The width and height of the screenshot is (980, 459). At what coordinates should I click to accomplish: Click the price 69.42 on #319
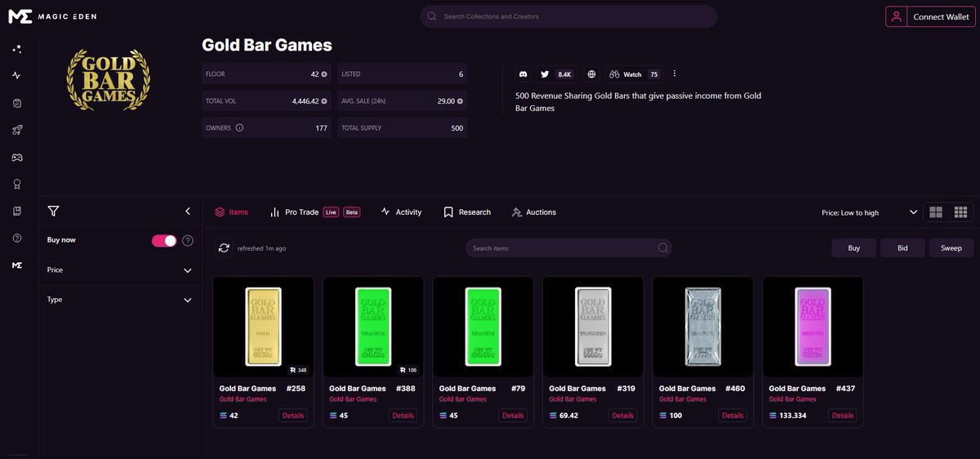click(x=568, y=416)
